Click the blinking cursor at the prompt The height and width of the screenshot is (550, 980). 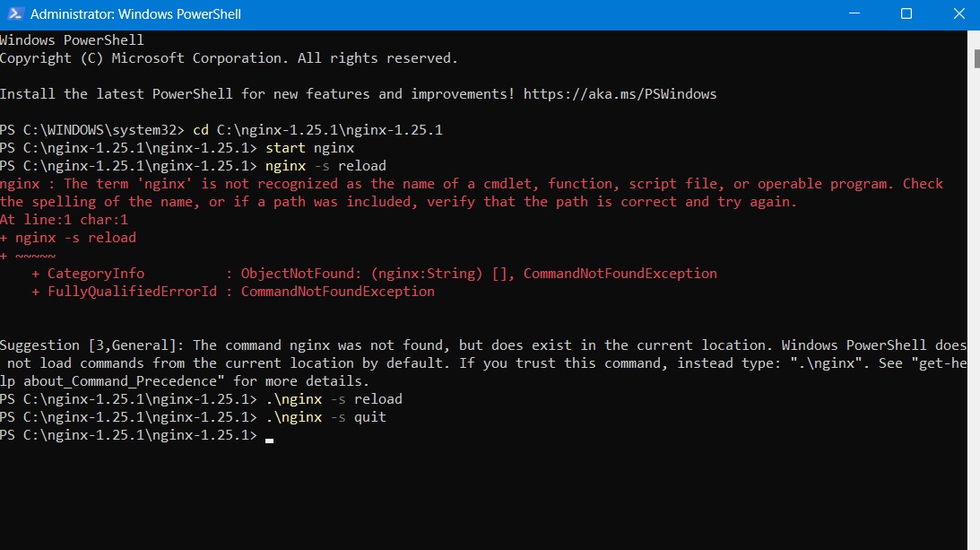tap(267, 436)
